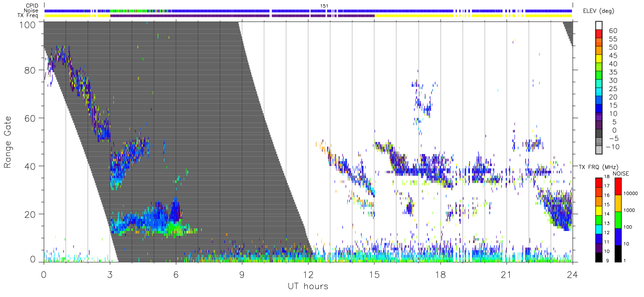The height and width of the screenshot is (297, 644).
Task: Pick the yellow TX FRQ swatch between 14 and 15
Action: tap(598, 210)
